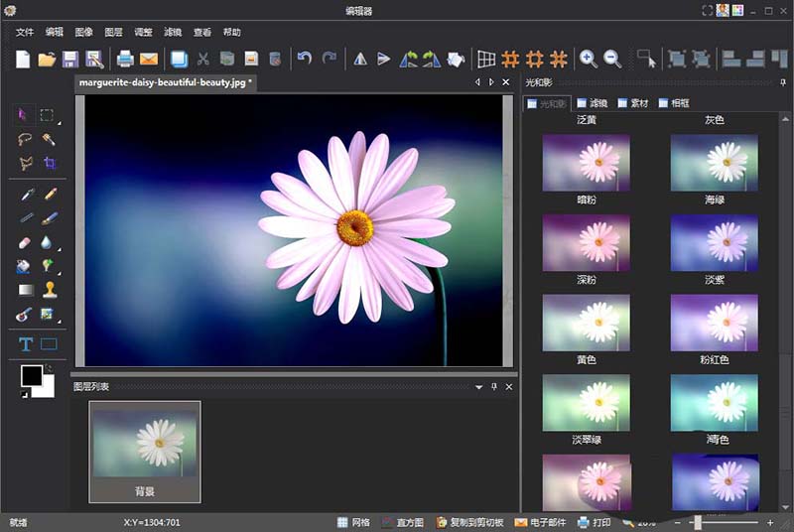Choose the Magic Wand tool

[x=49, y=140]
